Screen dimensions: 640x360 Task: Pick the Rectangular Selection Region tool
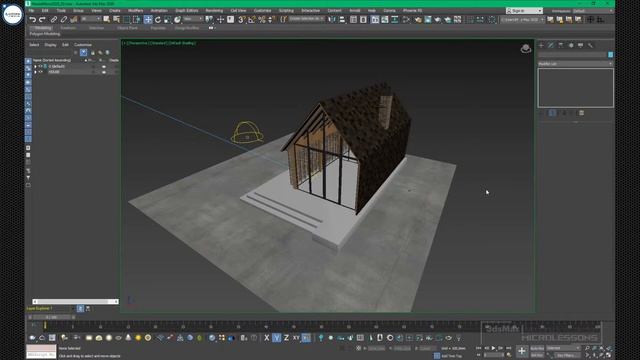[x=127, y=19]
